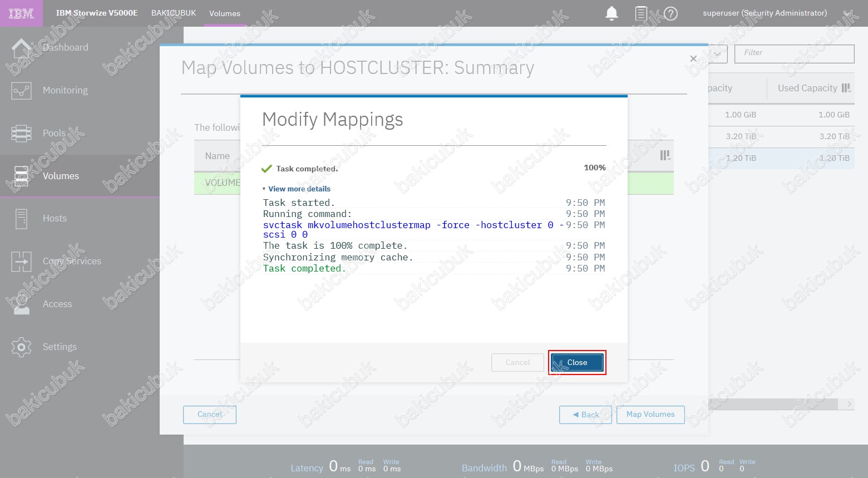Image resolution: width=868 pixels, height=478 pixels.
Task: Click in the Filter input field
Action: pos(795,54)
